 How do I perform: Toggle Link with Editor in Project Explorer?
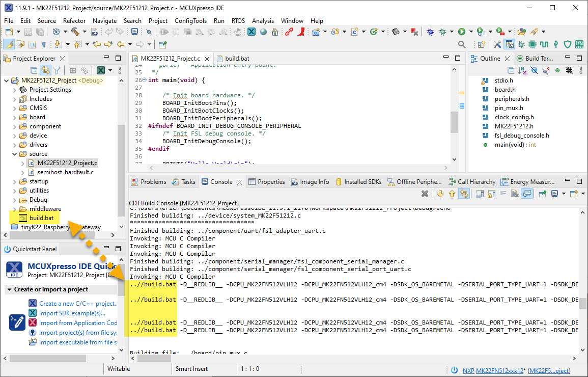pyautogui.click(x=45, y=70)
